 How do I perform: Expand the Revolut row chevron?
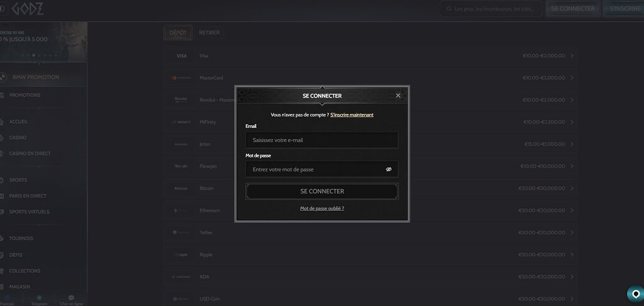[x=572, y=100]
